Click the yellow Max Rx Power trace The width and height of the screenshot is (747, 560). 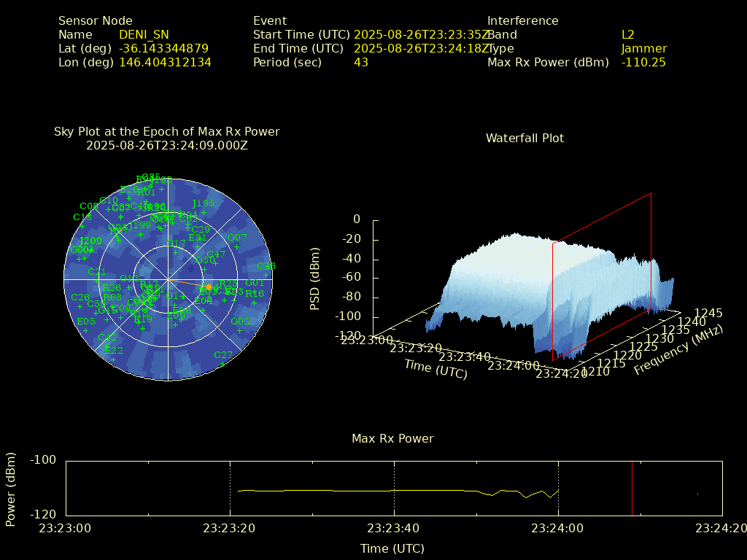click(x=365, y=491)
